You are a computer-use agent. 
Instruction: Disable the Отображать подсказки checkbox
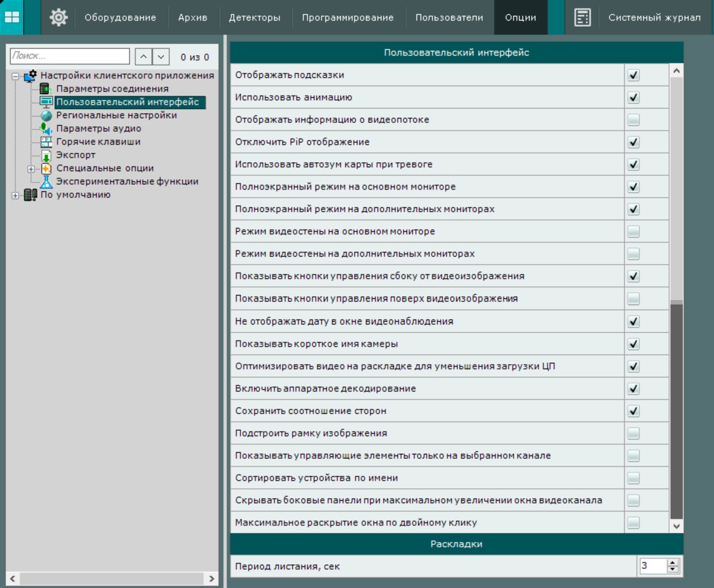633,75
